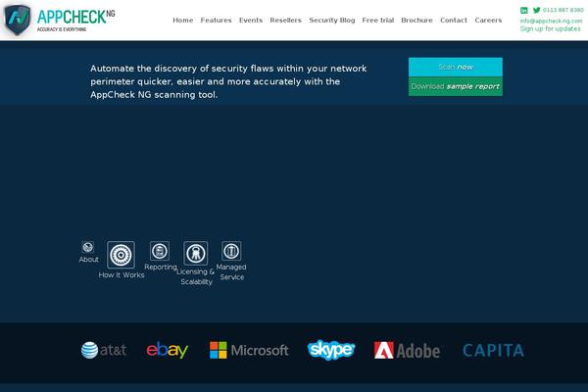
Task: Open the LinkedIn icon in header
Action: [524, 10]
